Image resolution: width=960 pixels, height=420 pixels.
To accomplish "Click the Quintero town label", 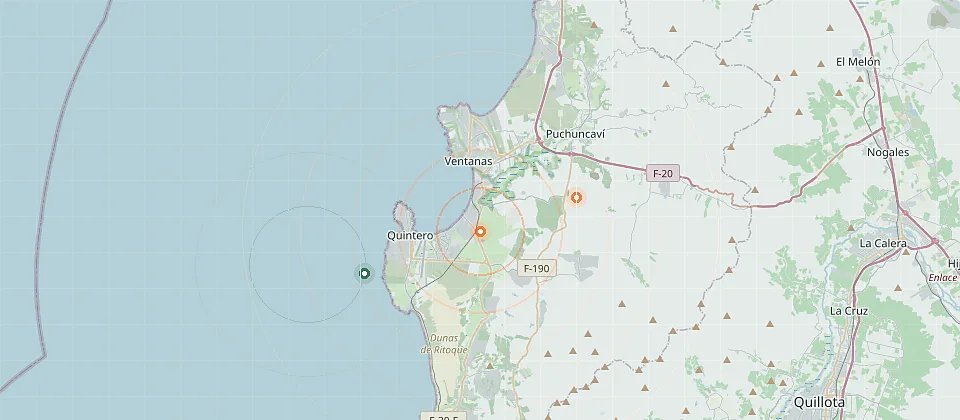I will pos(410,236).
